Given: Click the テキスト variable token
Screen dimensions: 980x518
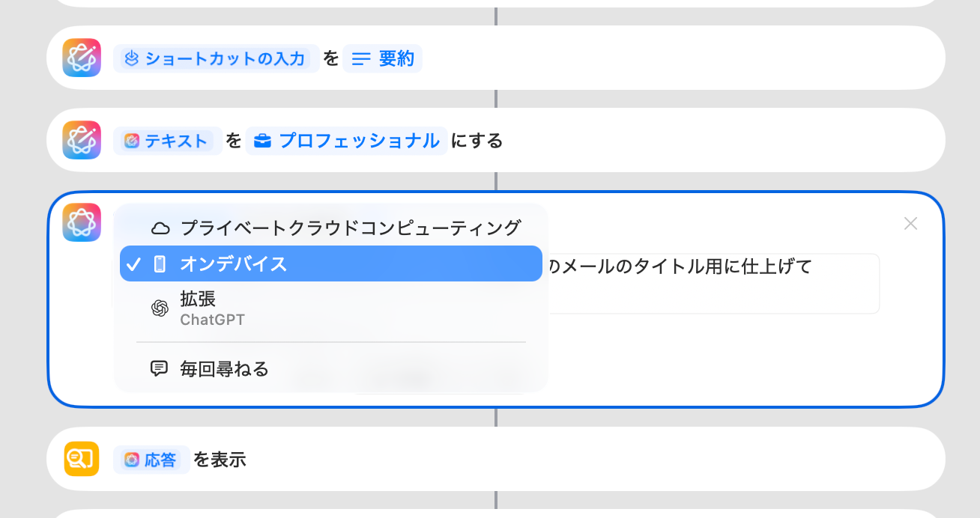Looking at the screenshot, I should tap(167, 141).
